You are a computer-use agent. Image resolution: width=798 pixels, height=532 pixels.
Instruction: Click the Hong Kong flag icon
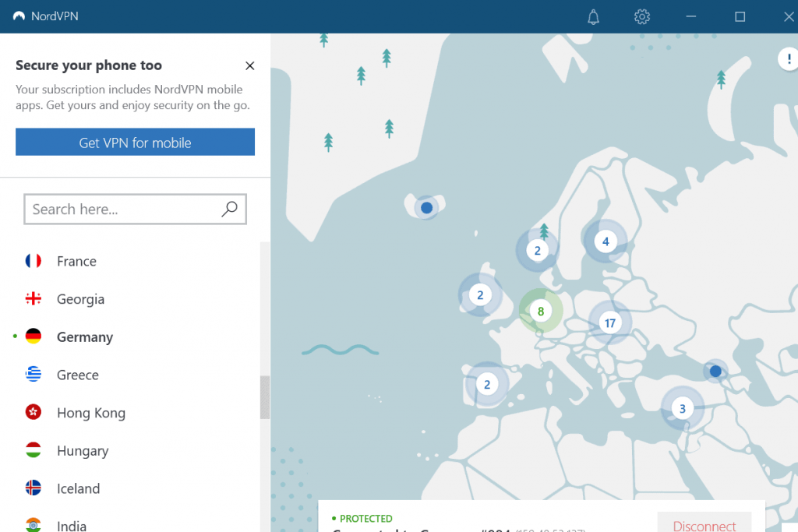[32, 412]
